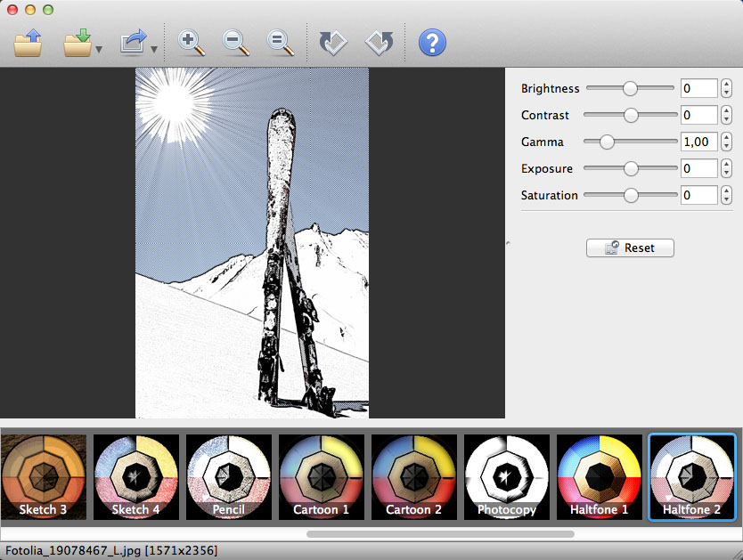The height and width of the screenshot is (560, 743).
Task: Click the save image folder icon
Action: point(78,43)
